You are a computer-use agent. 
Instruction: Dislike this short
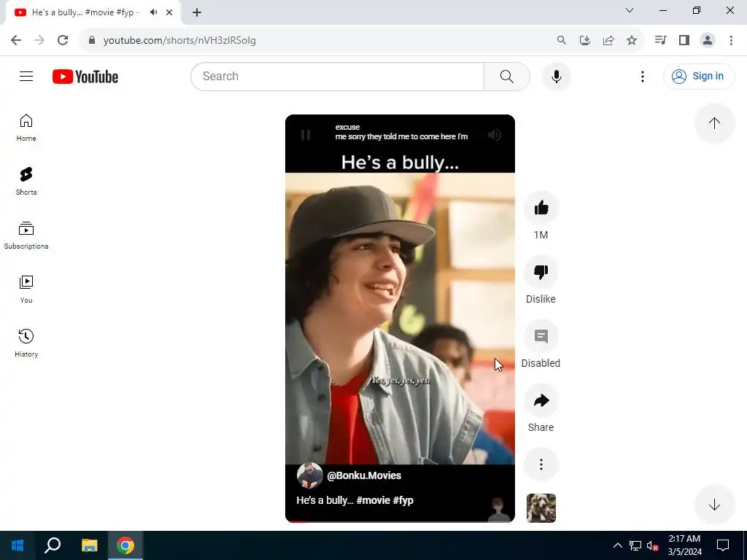coord(541,272)
